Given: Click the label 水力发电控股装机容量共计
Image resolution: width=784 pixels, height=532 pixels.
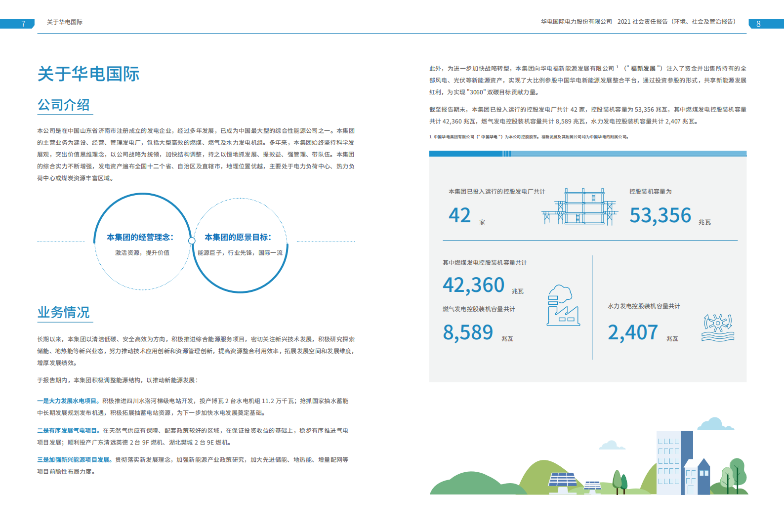Looking at the screenshot, I should coord(644,306).
